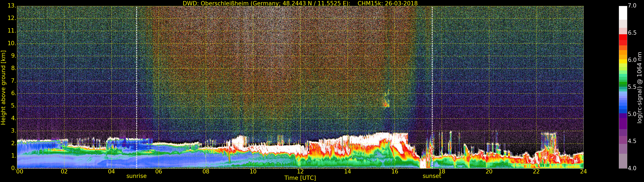Click the colorbar '4.0' value label

[632, 168]
